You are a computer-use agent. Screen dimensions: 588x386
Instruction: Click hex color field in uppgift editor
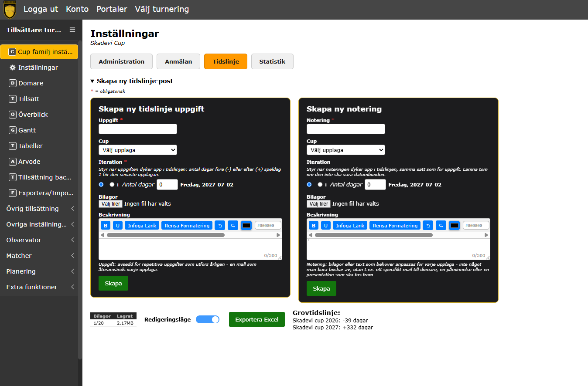pyautogui.click(x=268, y=225)
